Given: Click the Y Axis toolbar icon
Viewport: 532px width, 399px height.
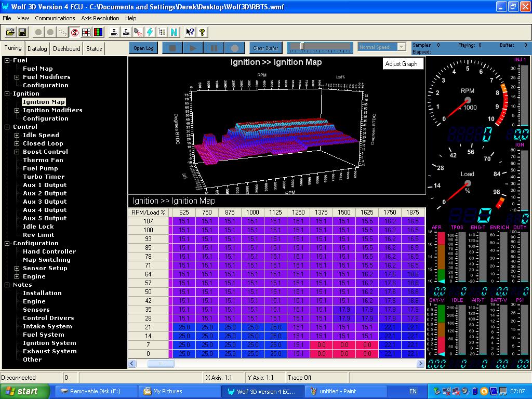Looking at the screenshot, I should 126,32.
